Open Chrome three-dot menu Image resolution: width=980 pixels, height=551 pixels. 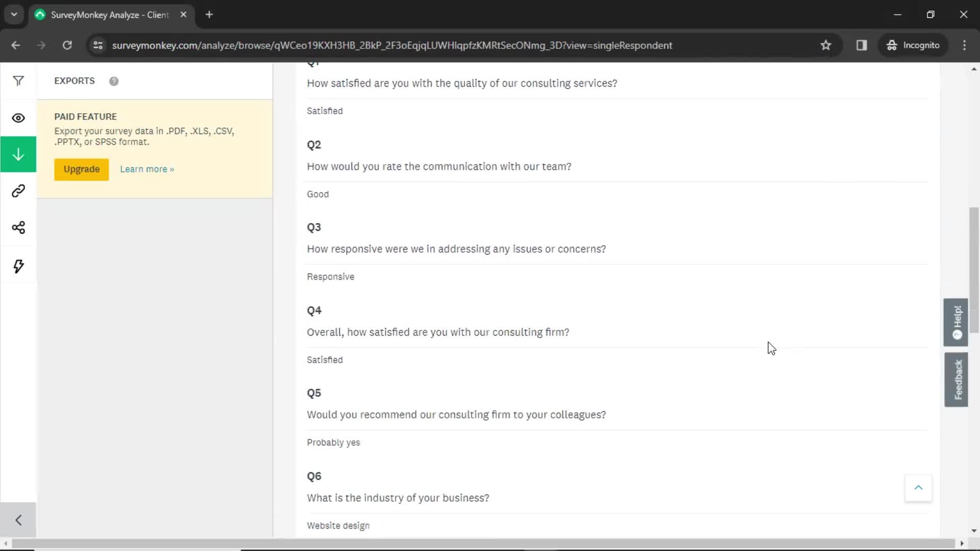coord(964,45)
